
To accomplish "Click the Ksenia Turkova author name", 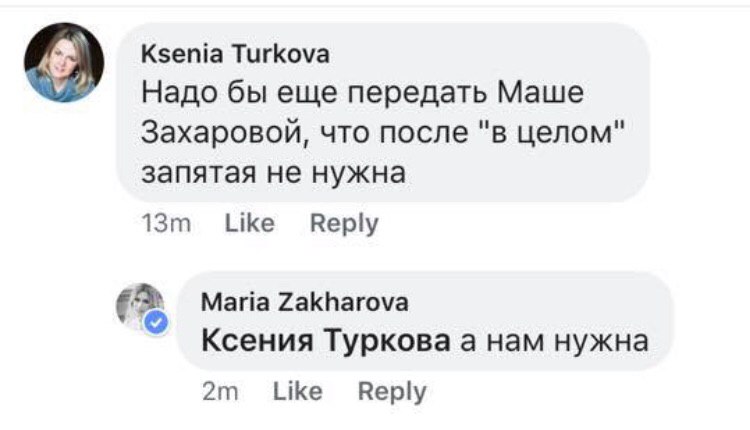I will (236, 53).
